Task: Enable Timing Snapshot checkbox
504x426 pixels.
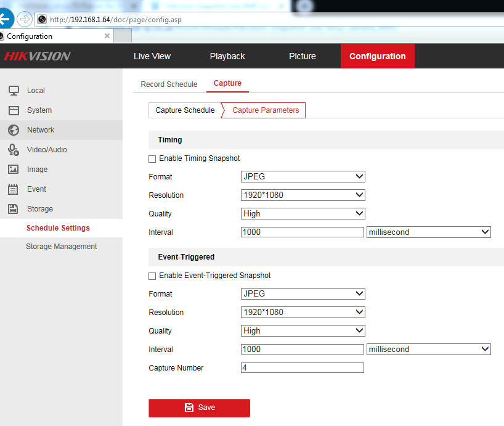Action: tap(152, 159)
